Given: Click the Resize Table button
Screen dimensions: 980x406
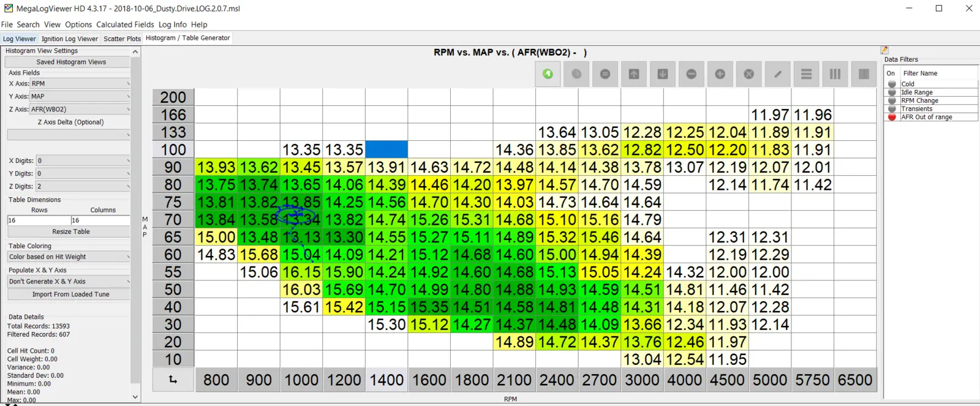Looking at the screenshot, I should tap(69, 231).
